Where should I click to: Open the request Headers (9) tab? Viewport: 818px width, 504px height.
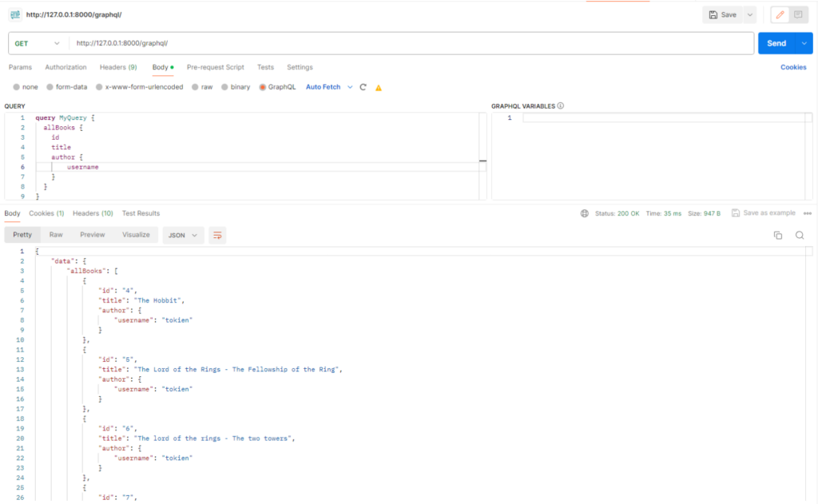coord(118,67)
